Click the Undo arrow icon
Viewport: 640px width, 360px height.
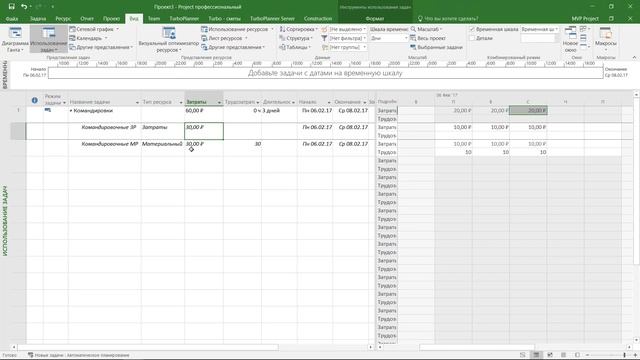24,7
